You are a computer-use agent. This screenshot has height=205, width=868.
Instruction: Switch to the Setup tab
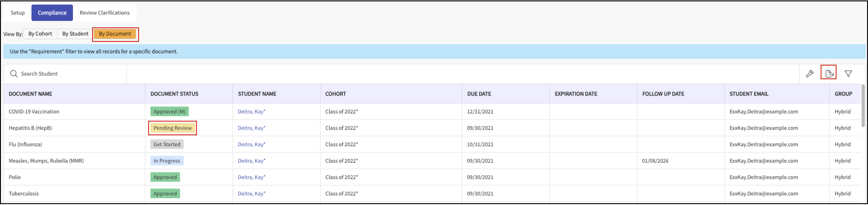click(18, 13)
